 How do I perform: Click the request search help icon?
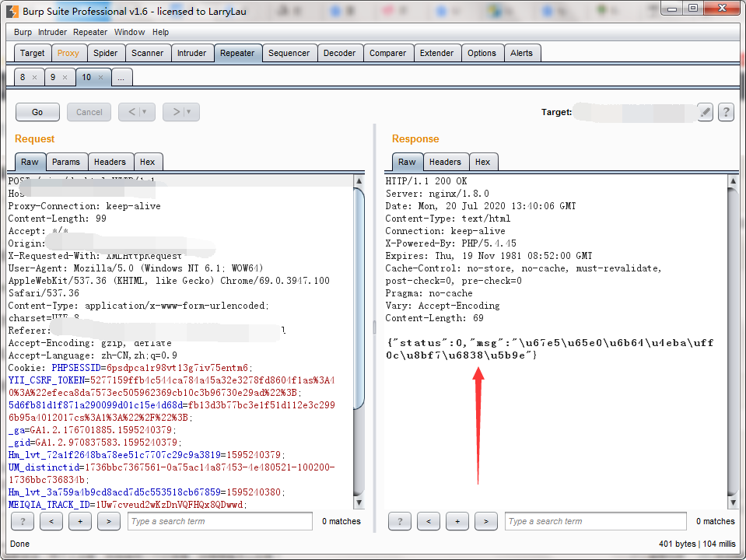(23, 521)
